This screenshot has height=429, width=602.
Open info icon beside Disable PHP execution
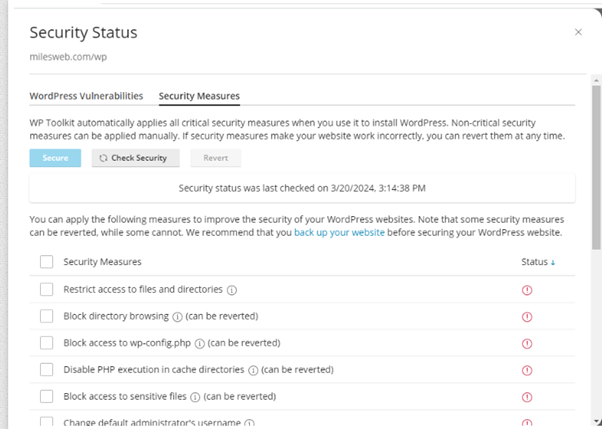pyautogui.click(x=253, y=371)
